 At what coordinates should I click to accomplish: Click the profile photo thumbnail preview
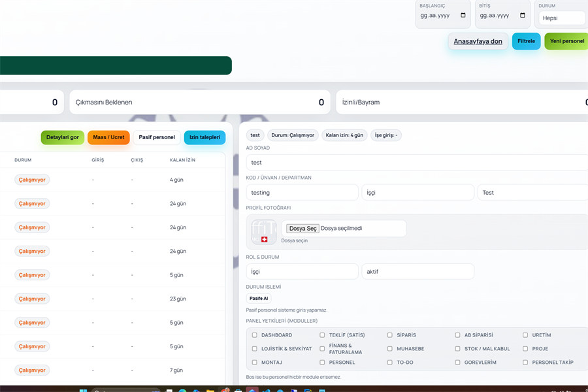click(x=264, y=232)
